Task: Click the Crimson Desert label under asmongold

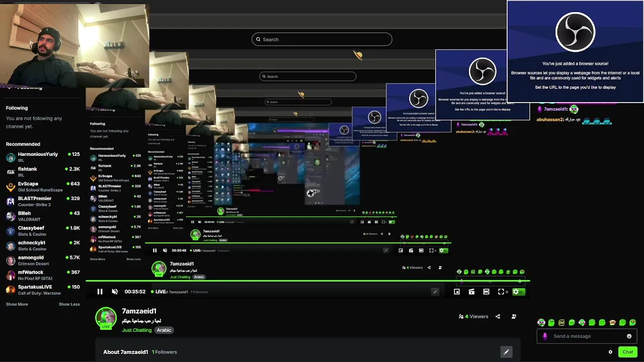Action: click(33, 264)
